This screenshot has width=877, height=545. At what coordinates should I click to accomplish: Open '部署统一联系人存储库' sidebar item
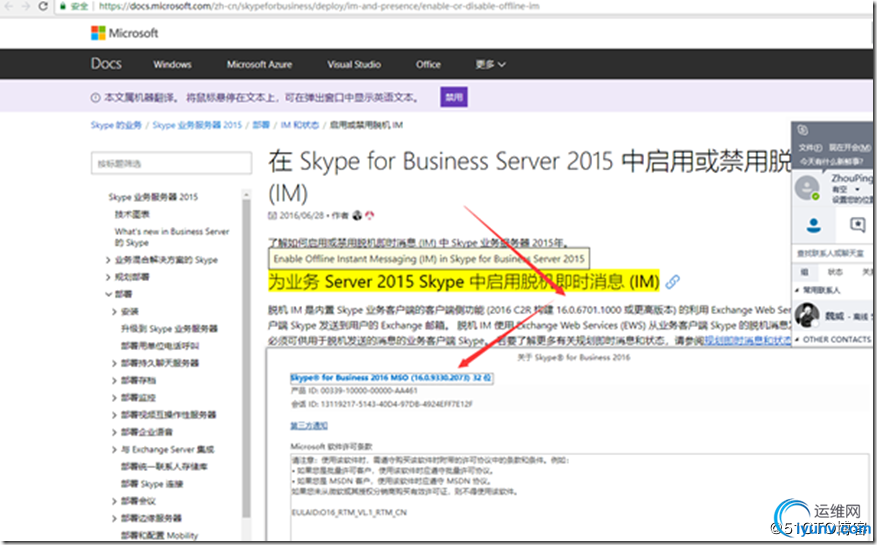pyautogui.click(x=164, y=467)
